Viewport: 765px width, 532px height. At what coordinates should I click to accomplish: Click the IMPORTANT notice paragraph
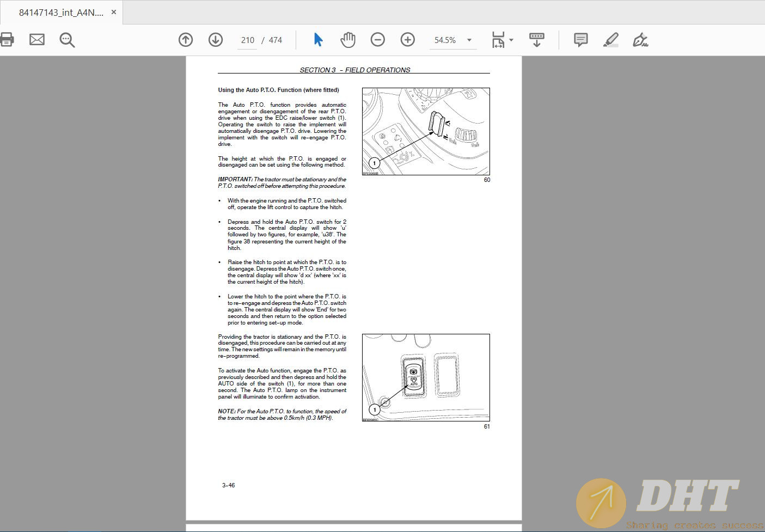[282, 182]
